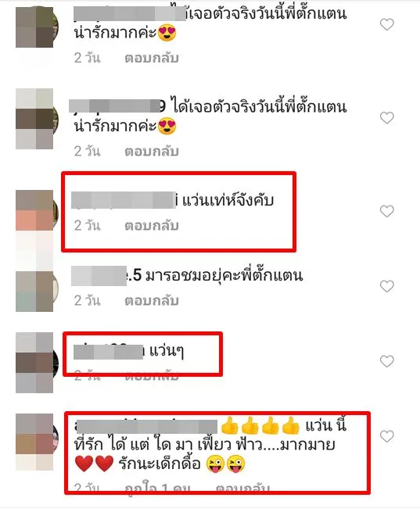This screenshot has height=512, width=420.
Task: Like the topmost น่ารักมากค่ะ comment with heart
Action: point(387,24)
